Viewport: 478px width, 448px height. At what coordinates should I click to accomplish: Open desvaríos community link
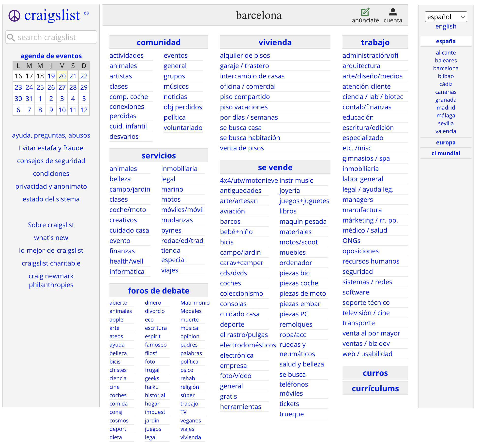click(124, 137)
